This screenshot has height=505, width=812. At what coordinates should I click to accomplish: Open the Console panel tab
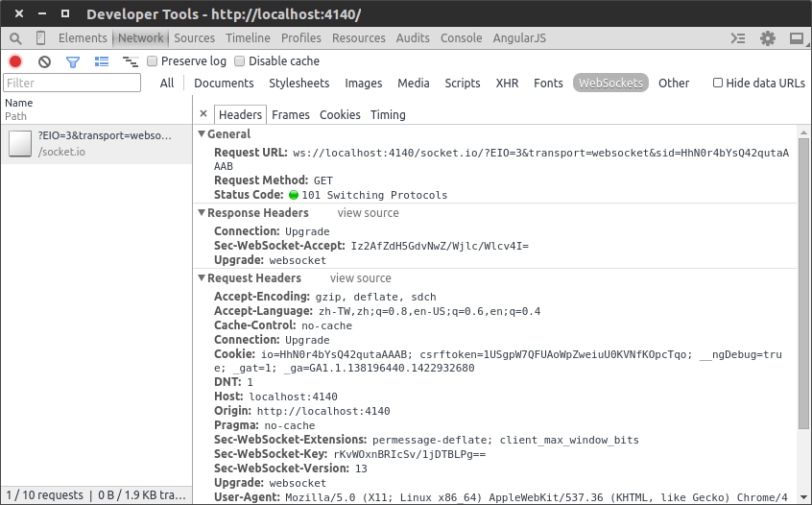[461, 38]
